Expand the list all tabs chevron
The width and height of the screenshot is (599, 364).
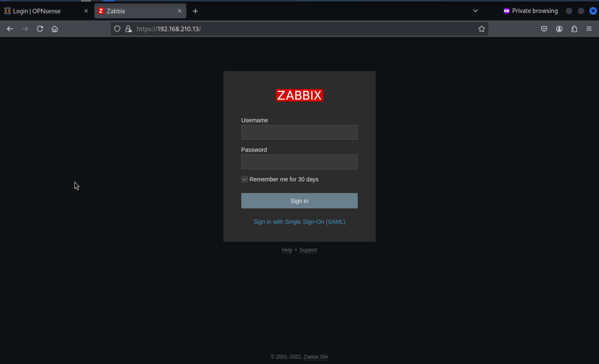tap(475, 11)
